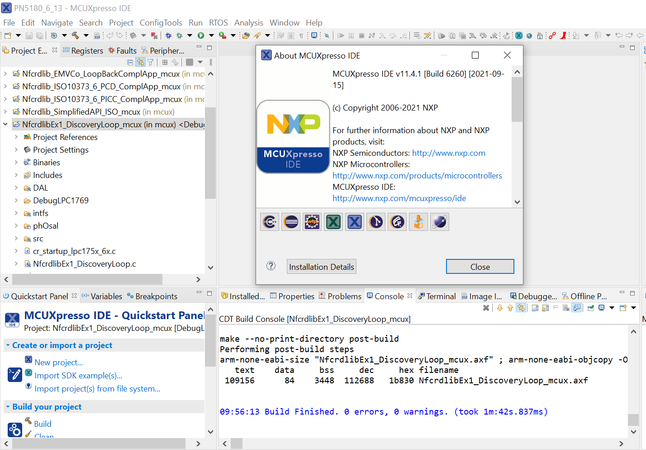646x450 pixels.
Task: Open the http://www.nxp.com link
Action: [x=449, y=153]
